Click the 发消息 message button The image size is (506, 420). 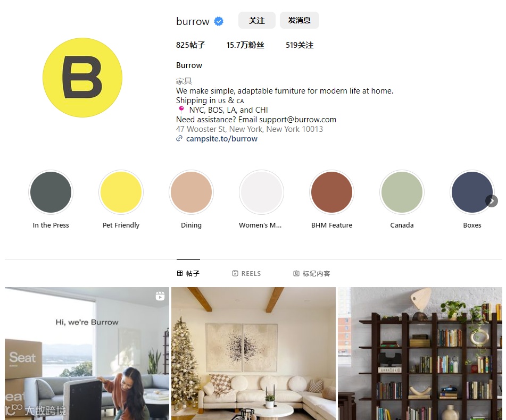(300, 20)
